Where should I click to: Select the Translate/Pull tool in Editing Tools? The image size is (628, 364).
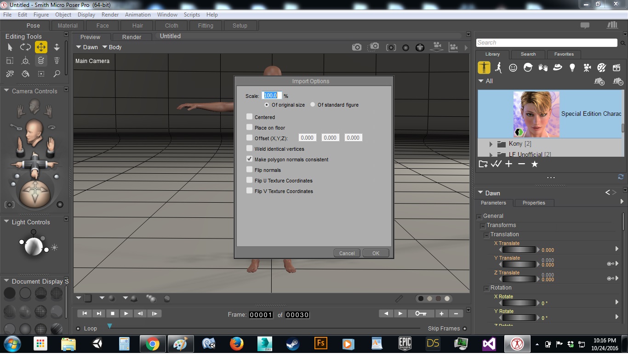click(41, 47)
